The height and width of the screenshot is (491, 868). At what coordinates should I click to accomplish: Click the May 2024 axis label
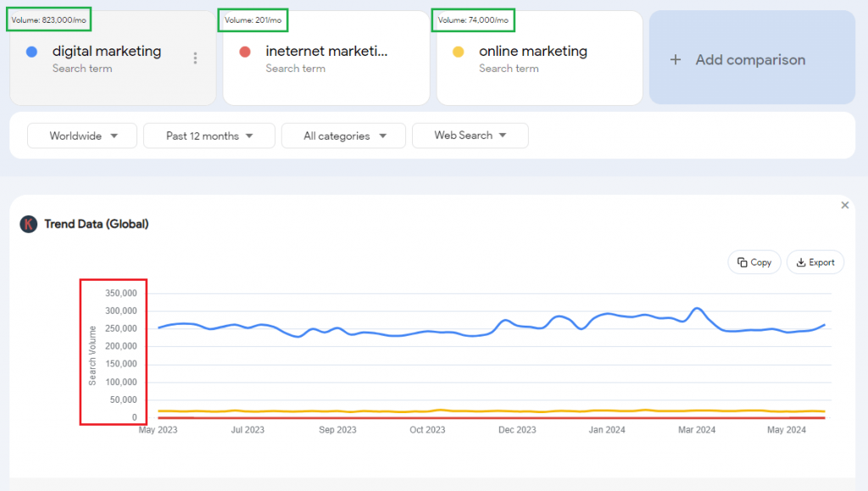(786, 430)
